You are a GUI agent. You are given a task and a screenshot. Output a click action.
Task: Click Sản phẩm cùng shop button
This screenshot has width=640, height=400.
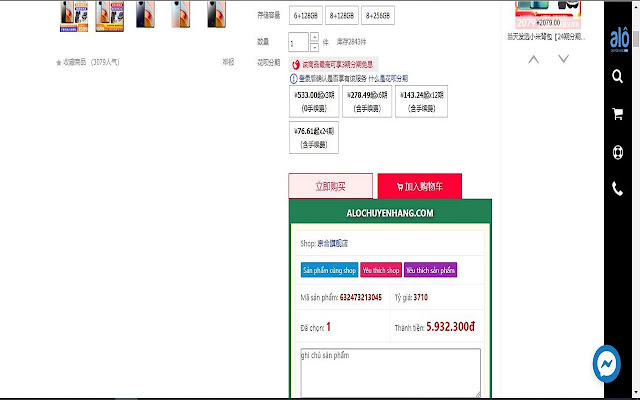pyautogui.click(x=329, y=270)
